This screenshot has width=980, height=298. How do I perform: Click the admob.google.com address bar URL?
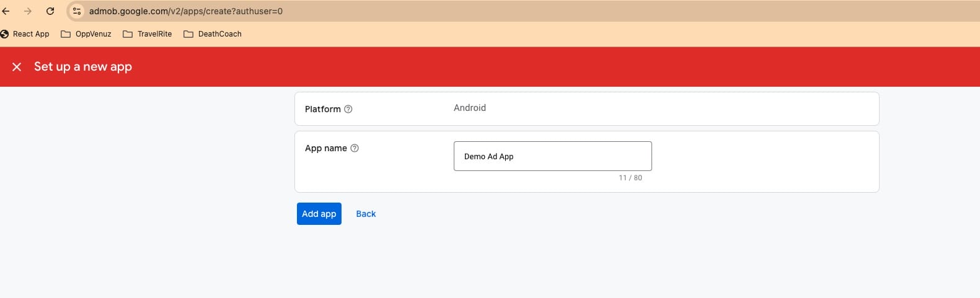tap(186, 11)
